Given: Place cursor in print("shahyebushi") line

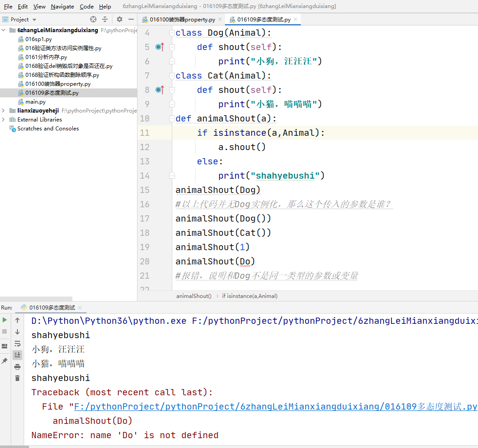Looking at the screenshot, I should coord(271,176).
